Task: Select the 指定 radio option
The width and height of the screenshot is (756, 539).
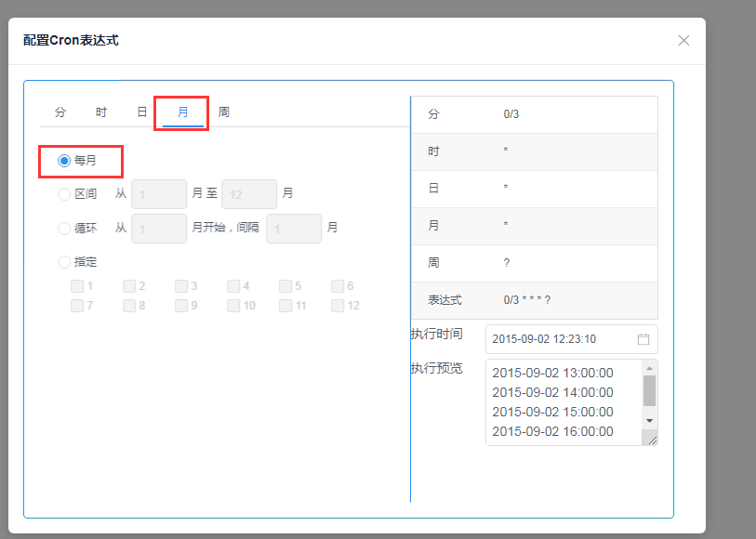Action: [64, 262]
